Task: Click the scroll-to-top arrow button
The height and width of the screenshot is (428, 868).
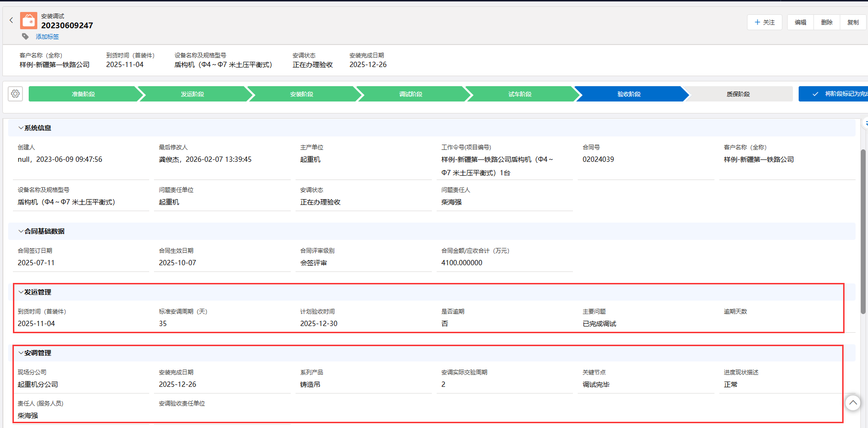Action: tap(853, 403)
